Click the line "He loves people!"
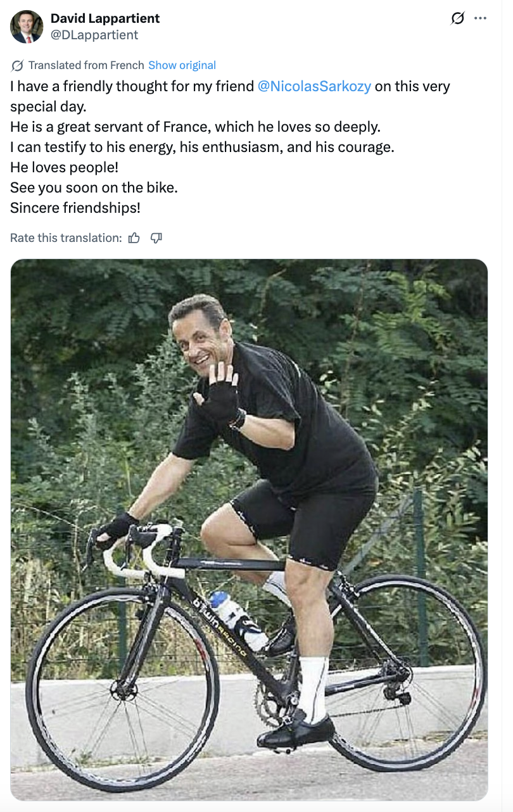The width and height of the screenshot is (513, 812). [64, 168]
